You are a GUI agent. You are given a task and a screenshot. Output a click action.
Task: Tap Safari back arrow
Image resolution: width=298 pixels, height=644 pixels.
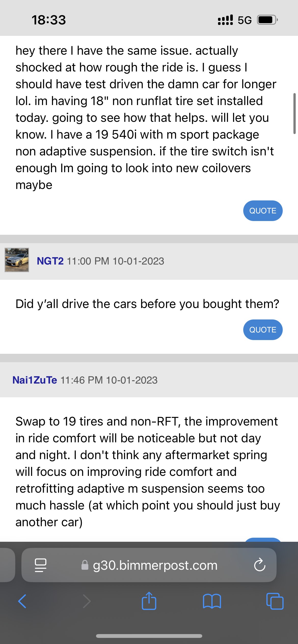(22, 601)
